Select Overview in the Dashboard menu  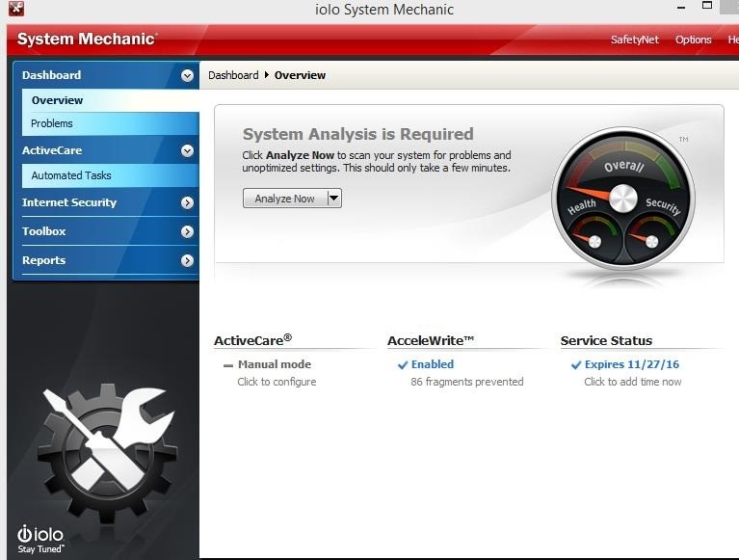(110, 100)
